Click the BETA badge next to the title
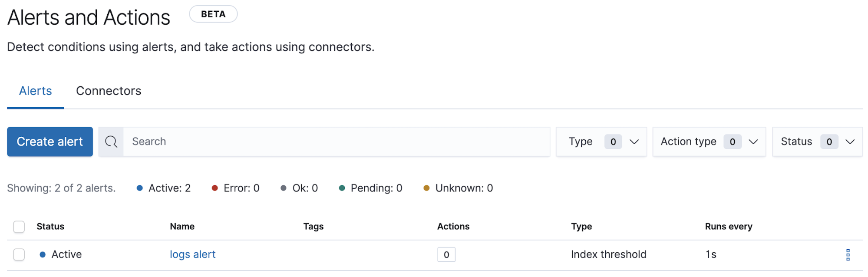The image size is (868, 277). click(213, 13)
